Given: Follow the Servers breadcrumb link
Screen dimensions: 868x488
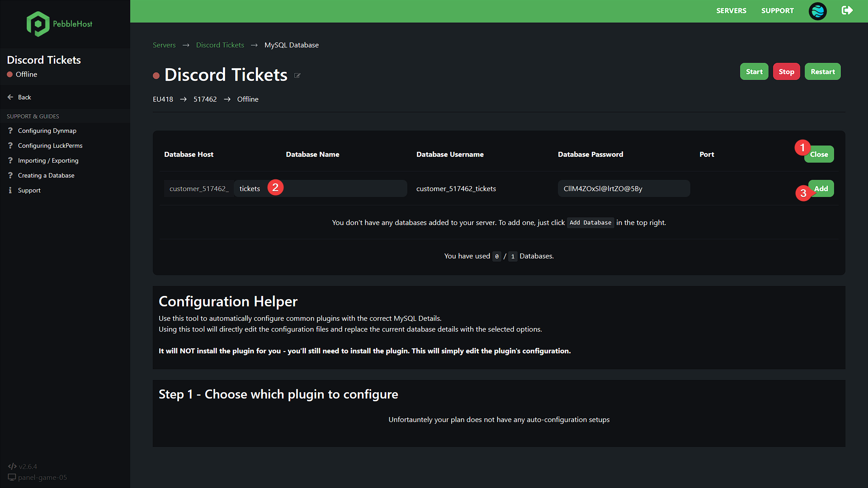Looking at the screenshot, I should [x=164, y=45].
